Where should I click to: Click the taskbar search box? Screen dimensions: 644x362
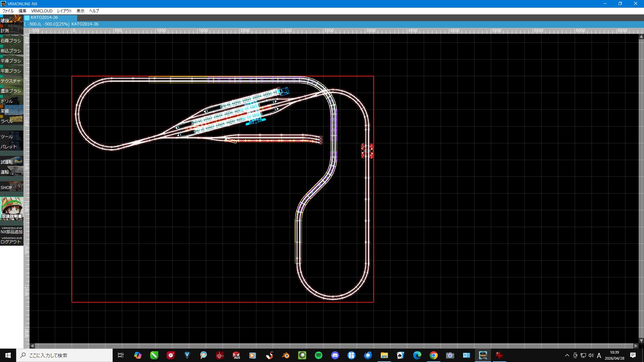[x=64, y=355]
